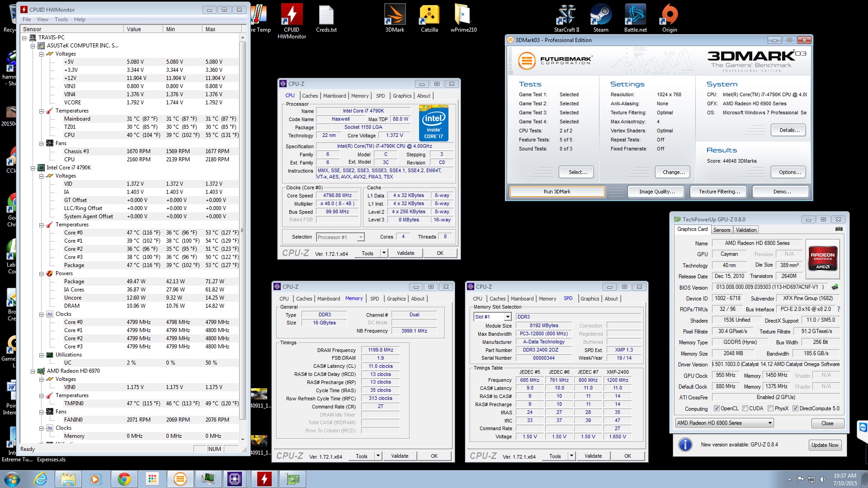The width and height of the screenshot is (868, 488).
Task: Open Windows Explorer from the taskbar
Action: coord(68,479)
